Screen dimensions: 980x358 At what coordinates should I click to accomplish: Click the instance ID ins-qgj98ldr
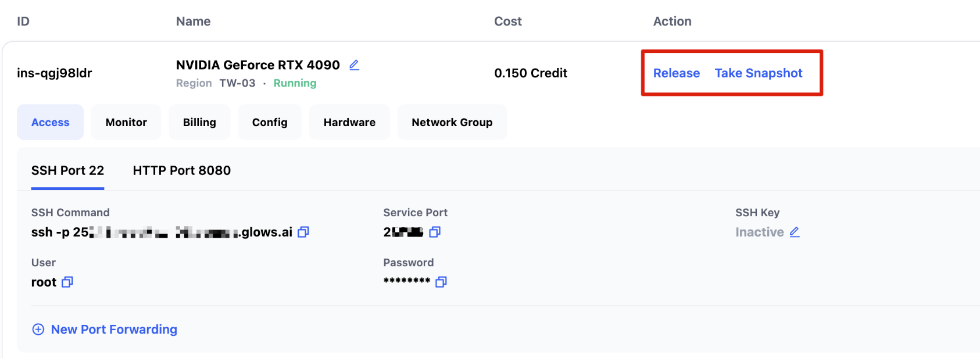(55, 73)
